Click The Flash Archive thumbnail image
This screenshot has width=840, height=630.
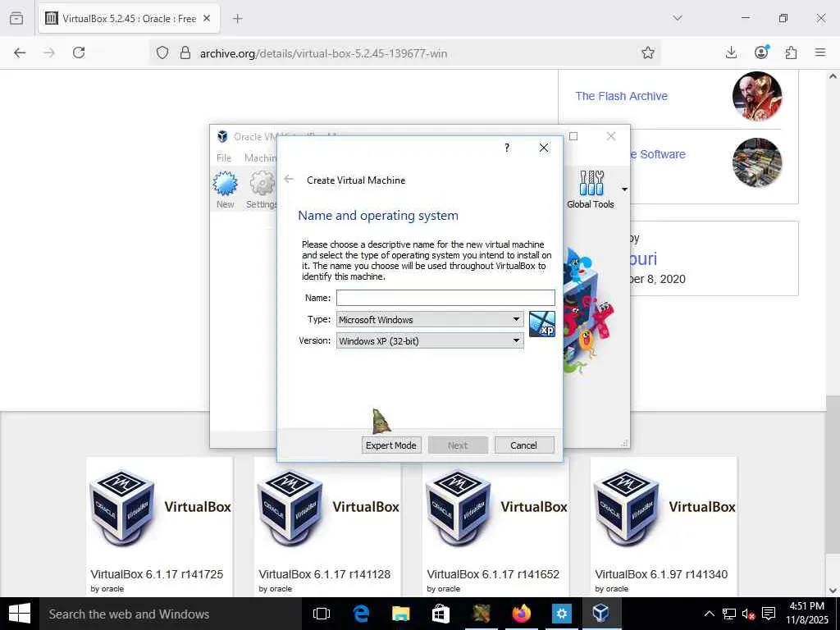[757, 97]
